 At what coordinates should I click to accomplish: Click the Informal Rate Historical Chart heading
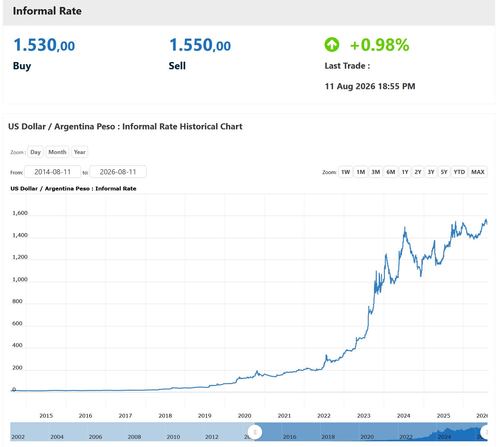click(x=125, y=127)
